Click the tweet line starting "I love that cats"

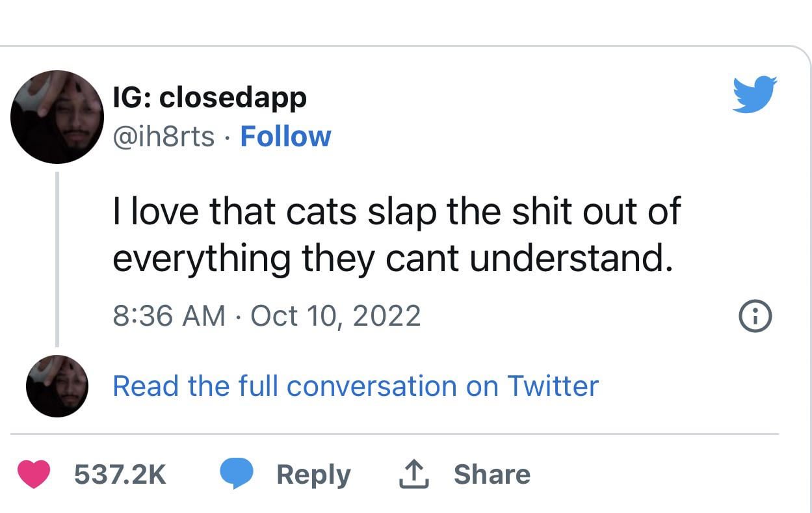[396, 211]
